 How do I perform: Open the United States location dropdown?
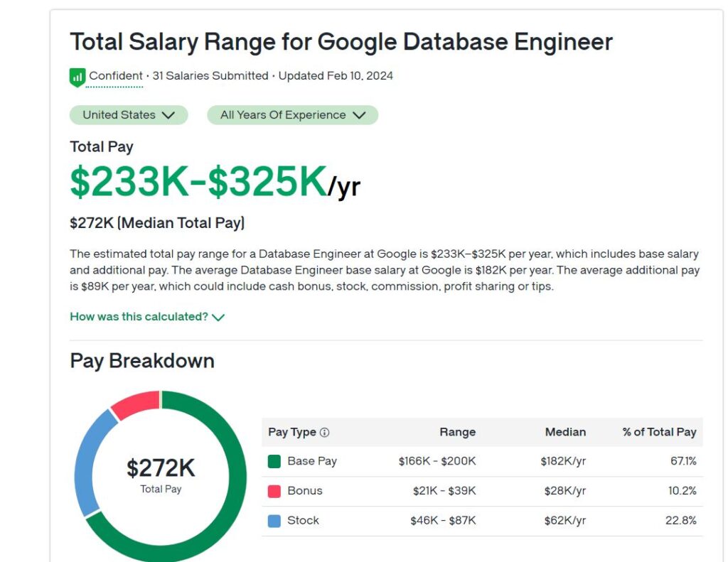pos(129,115)
